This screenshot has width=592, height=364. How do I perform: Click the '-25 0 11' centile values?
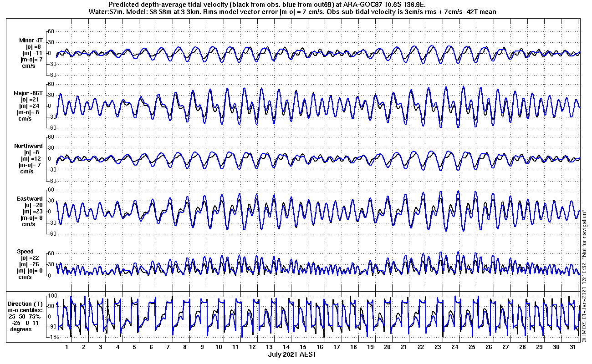26,323
